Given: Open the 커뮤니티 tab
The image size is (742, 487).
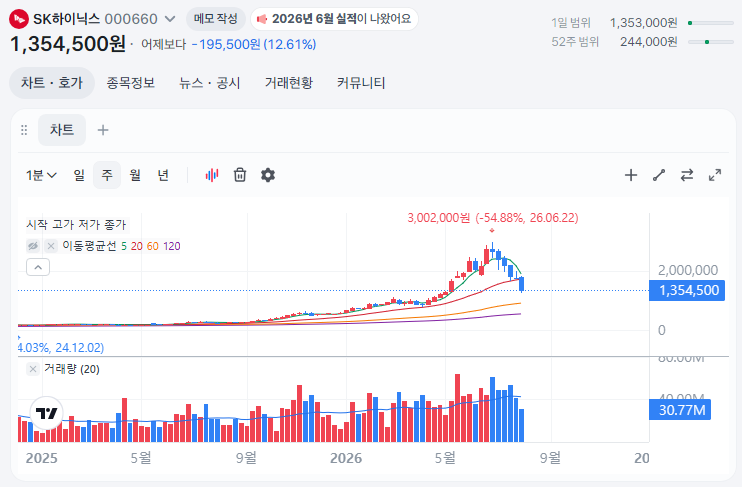Looking at the screenshot, I should click(x=361, y=83).
